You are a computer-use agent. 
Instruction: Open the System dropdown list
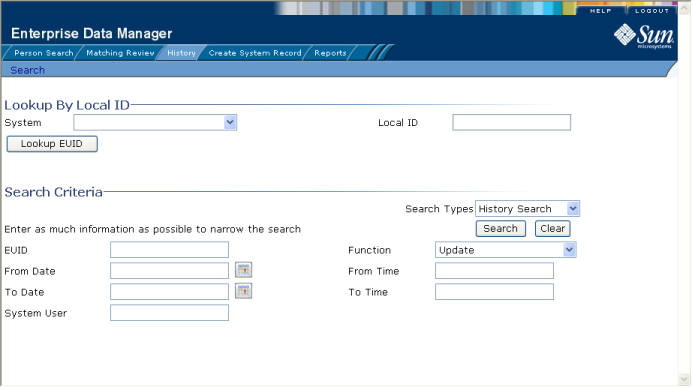pos(155,123)
